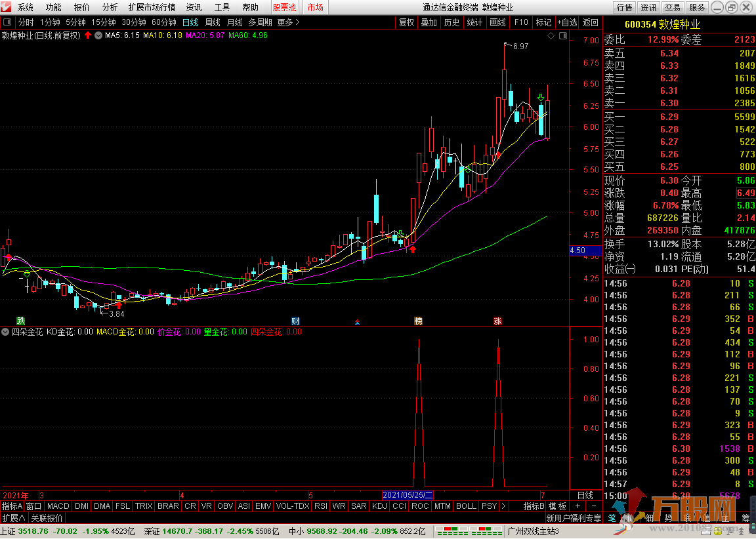The image size is (756, 539).
Task: Click the 指标B selector
Action: click(x=534, y=506)
